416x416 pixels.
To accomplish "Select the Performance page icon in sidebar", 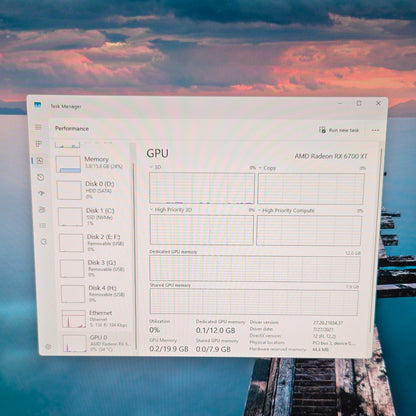I will click(x=40, y=161).
